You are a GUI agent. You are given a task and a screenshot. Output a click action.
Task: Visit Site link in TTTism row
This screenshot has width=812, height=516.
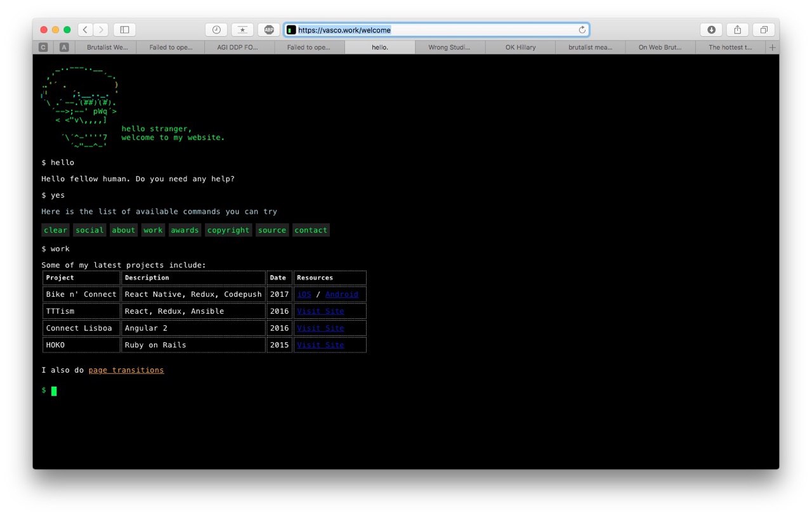click(x=320, y=311)
